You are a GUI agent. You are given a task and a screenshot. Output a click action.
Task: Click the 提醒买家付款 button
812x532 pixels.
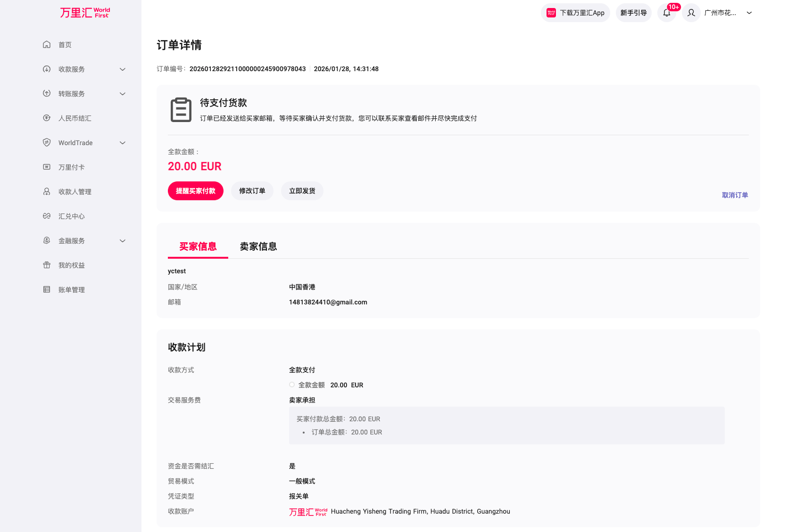coord(195,191)
